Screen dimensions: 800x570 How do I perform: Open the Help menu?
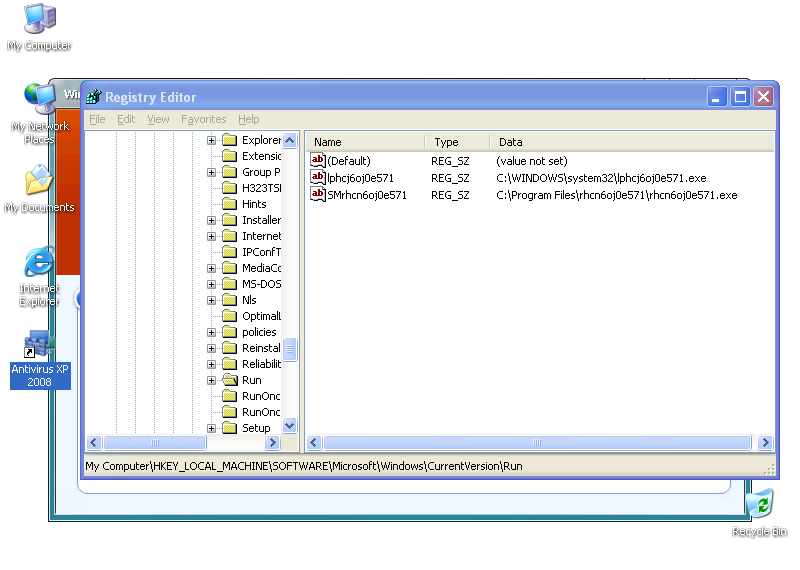coord(248,119)
